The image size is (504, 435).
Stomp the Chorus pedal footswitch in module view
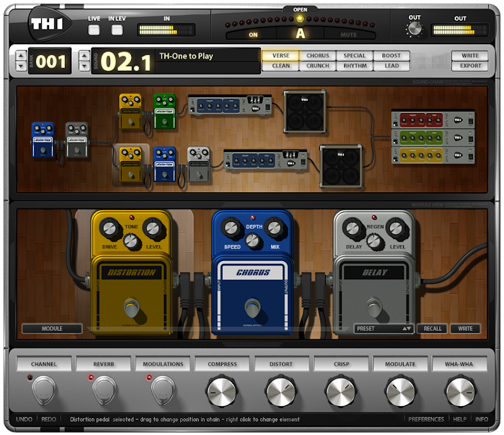pos(253,308)
